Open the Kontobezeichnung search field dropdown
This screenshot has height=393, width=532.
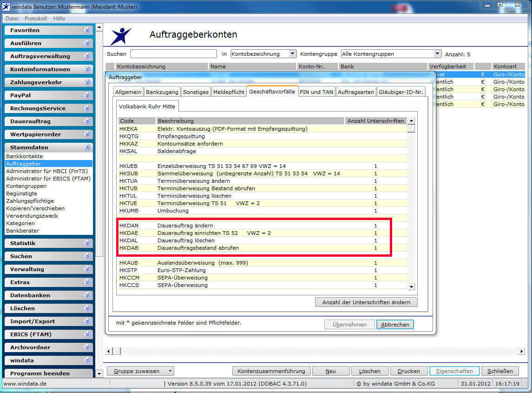coord(292,53)
